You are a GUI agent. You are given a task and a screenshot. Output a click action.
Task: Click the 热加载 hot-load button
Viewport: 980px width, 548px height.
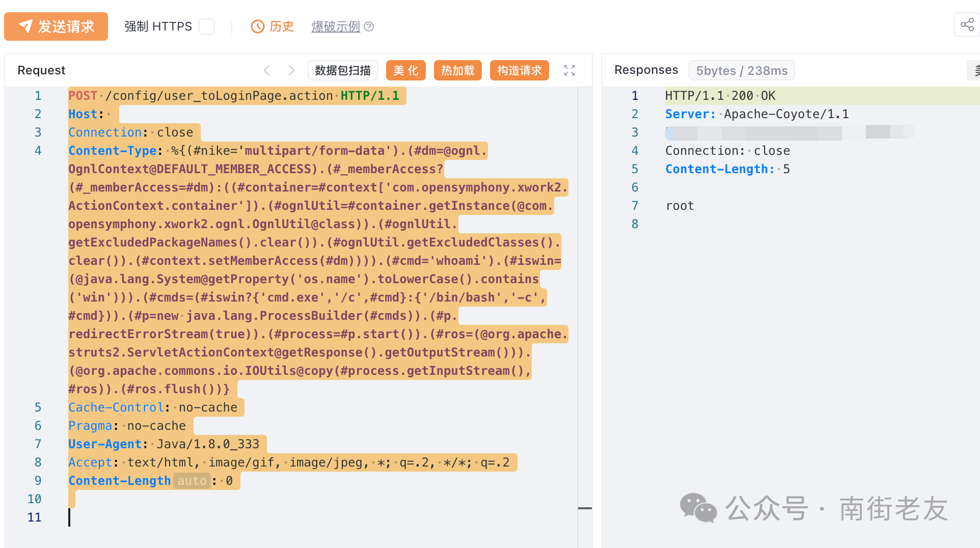(457, 70)
